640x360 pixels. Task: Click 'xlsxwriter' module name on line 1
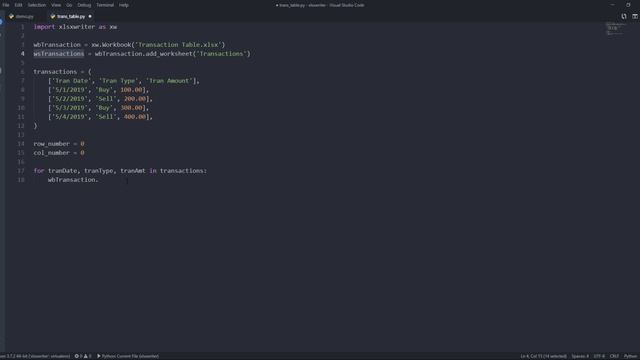click(77, 27)
